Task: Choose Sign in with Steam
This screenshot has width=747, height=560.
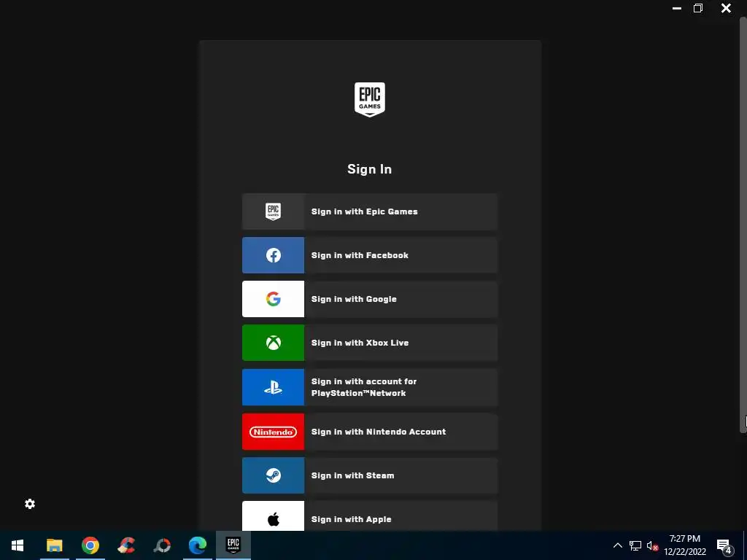Action: tap(370, 475)
